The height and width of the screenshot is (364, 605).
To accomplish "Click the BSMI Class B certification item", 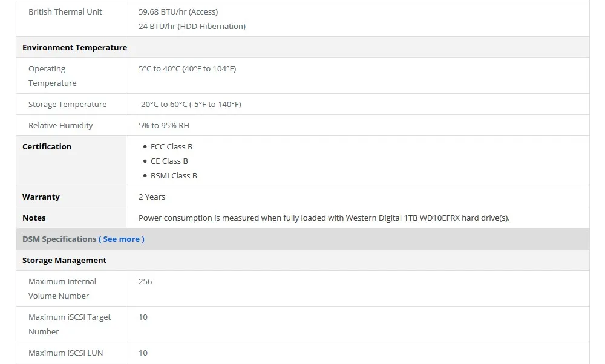I will 174,176.
